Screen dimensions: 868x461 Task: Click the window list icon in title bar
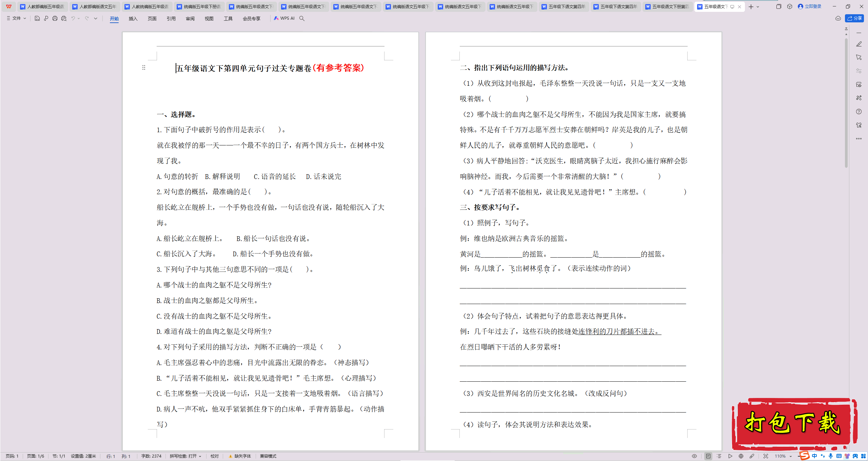[x=778, y=6]
